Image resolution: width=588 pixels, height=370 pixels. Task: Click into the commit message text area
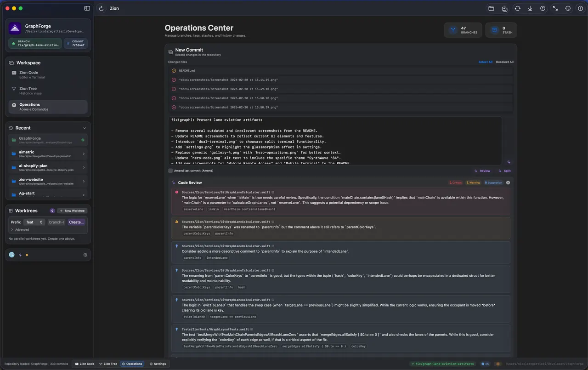335,140
